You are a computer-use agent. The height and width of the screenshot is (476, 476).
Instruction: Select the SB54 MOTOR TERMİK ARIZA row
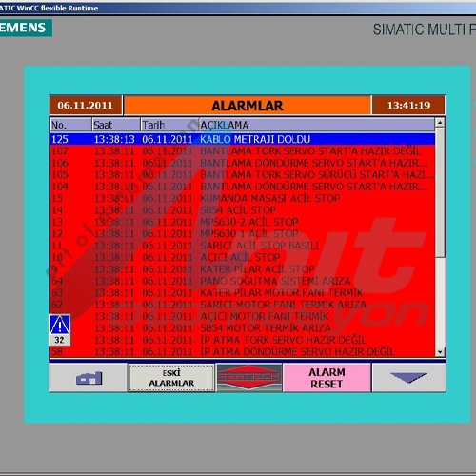[243, 328]
